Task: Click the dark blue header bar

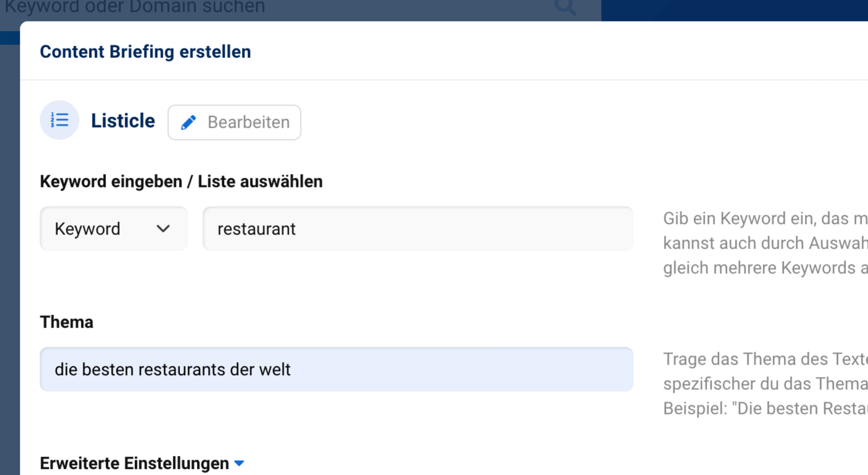Action: 734,10
